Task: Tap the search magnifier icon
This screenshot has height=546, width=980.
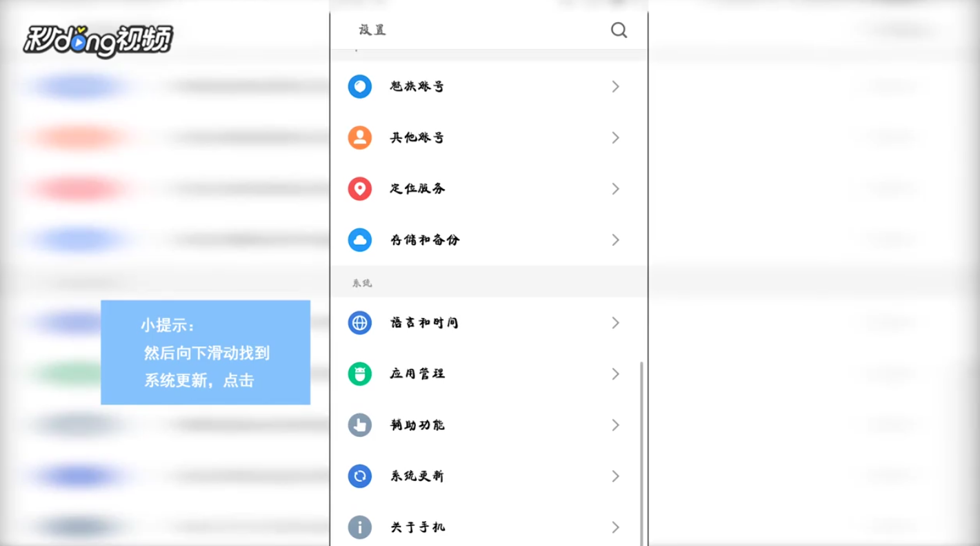Action: point(619,30)
